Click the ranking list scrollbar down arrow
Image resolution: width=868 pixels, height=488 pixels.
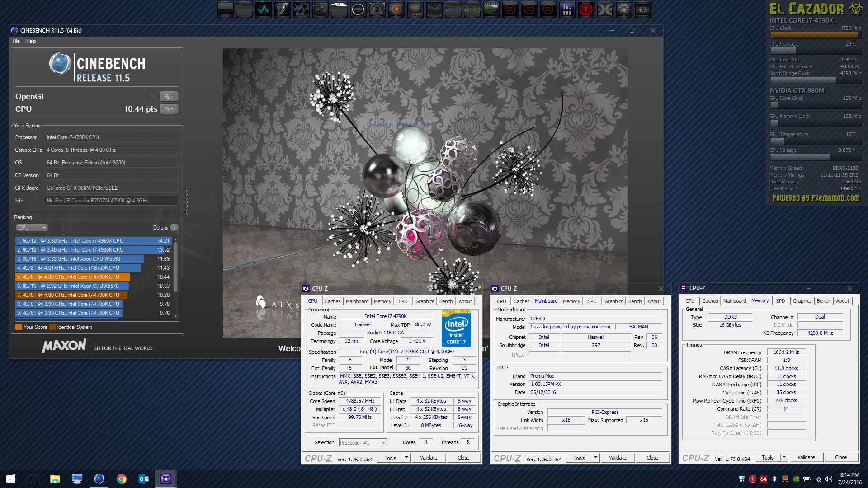pyautogui.click(x=175, y=317)
